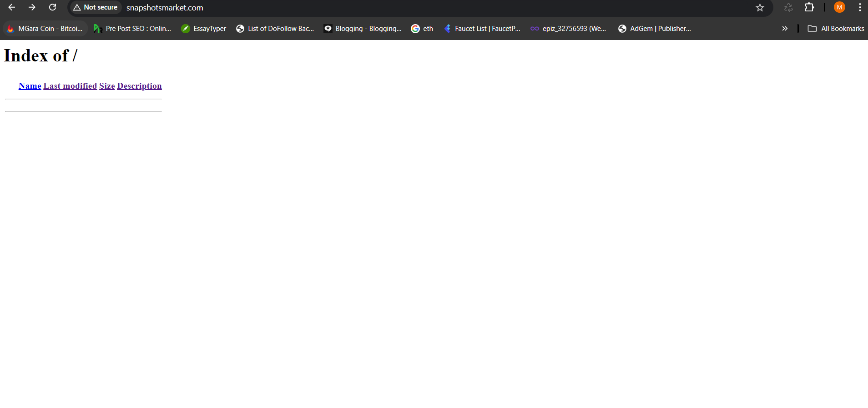Sort listing by Size column
This screenshot has width=868, height=408.
pos(107,86)
